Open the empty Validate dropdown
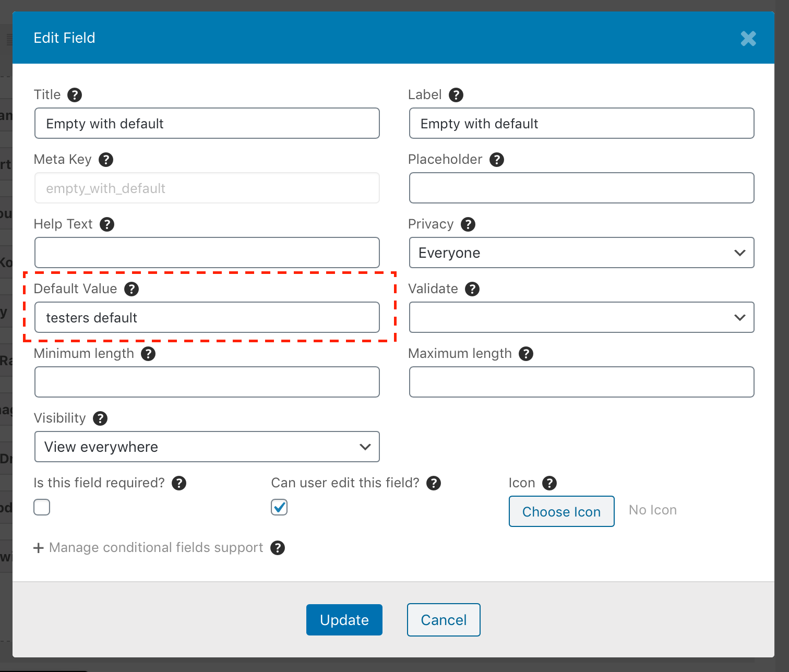 tap(582, 317)
